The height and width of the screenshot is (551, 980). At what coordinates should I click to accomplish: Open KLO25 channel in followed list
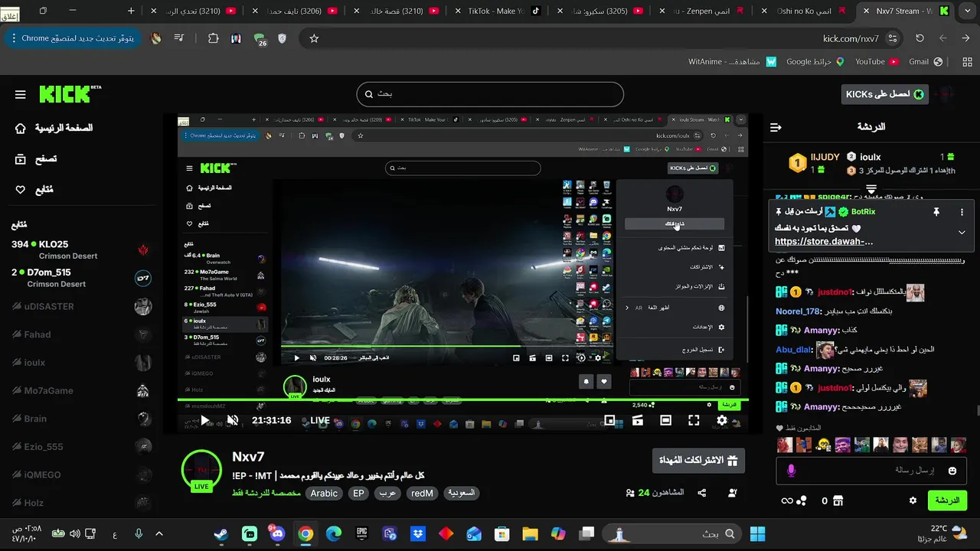[x=80, y=249]
